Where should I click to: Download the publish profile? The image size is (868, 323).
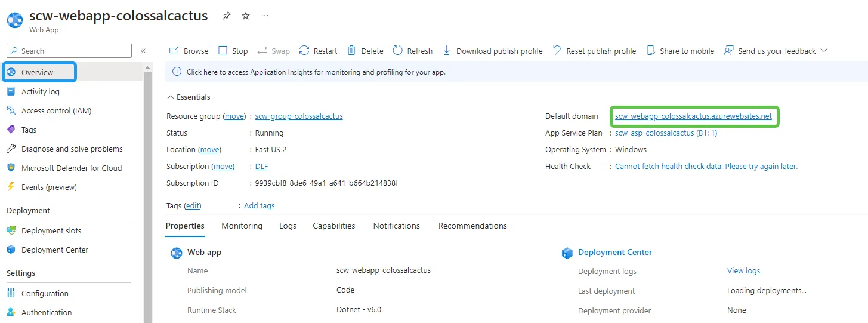coord(492,51)
